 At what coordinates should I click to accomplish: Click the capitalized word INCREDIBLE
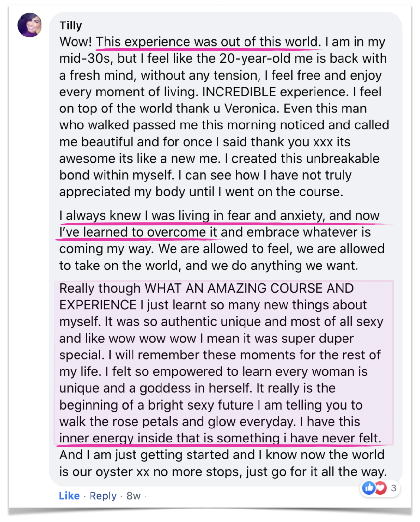(239, 92)
